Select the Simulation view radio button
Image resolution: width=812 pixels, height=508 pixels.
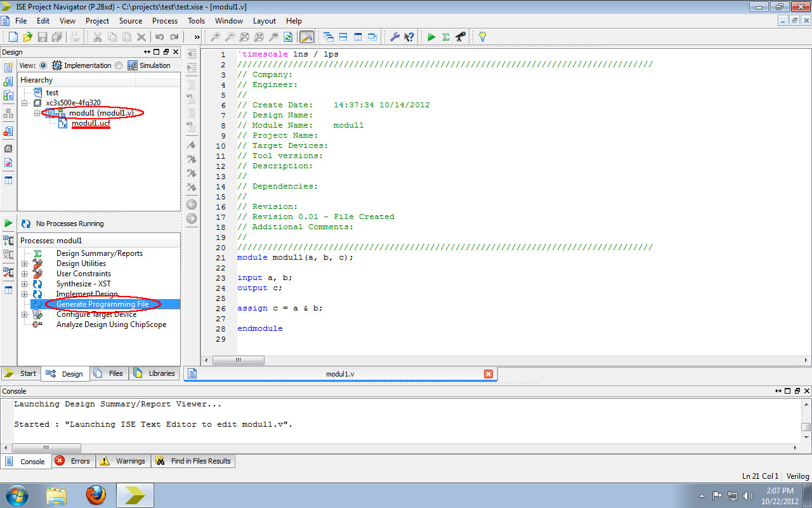tap(119, 65)
